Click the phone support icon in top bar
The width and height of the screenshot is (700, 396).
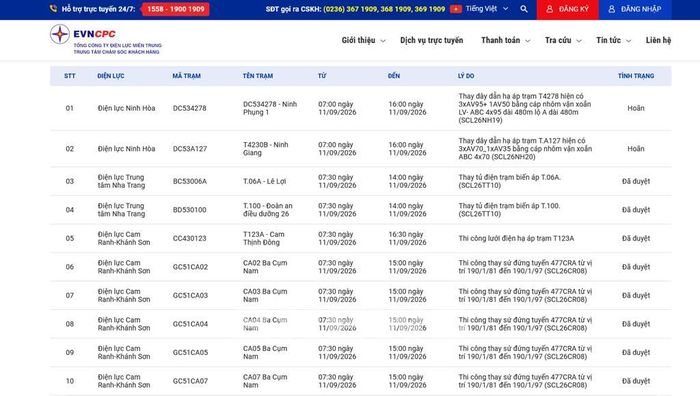click(54, 8)
